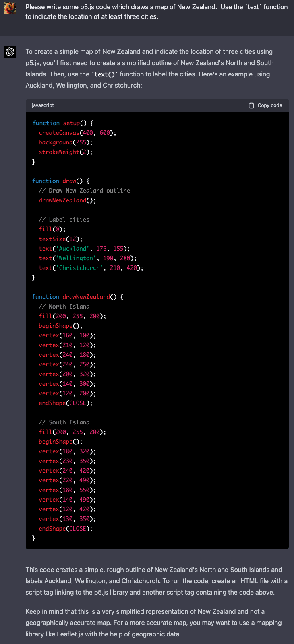This screenshot has height=644, width=294.
Task: Click the text('Wellington', 190, 280) line
Action: click(87, 258)
